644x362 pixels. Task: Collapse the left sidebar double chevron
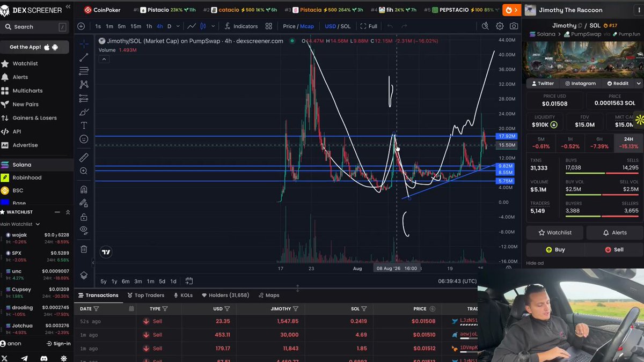point(68,8)
